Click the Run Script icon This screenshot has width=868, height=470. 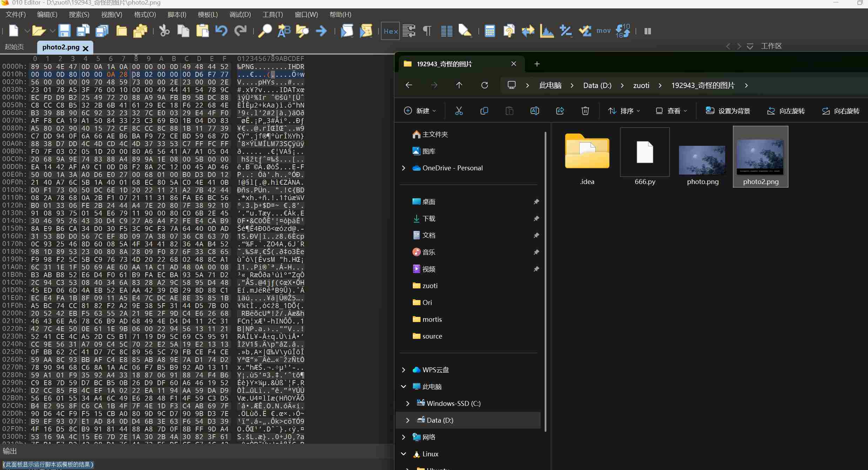click(347, 31)
